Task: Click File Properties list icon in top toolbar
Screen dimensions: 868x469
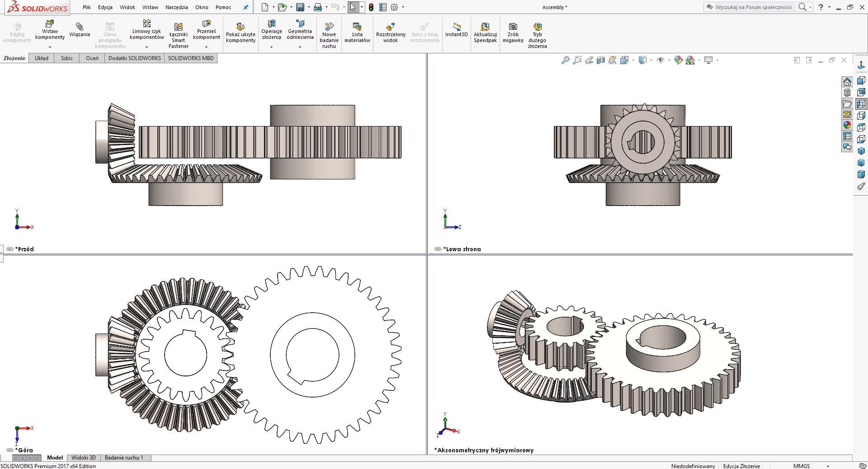Action: coord(383,7)
